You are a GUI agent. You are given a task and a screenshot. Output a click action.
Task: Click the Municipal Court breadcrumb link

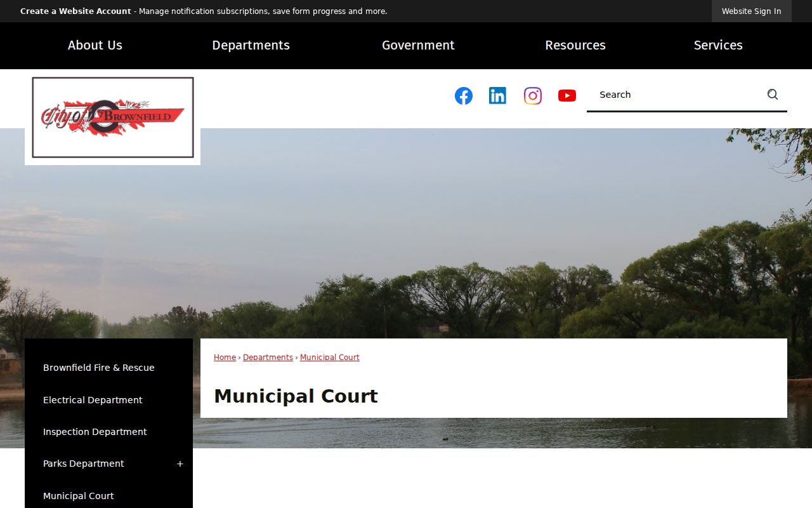pyautogui.click(x=330, y=358)
